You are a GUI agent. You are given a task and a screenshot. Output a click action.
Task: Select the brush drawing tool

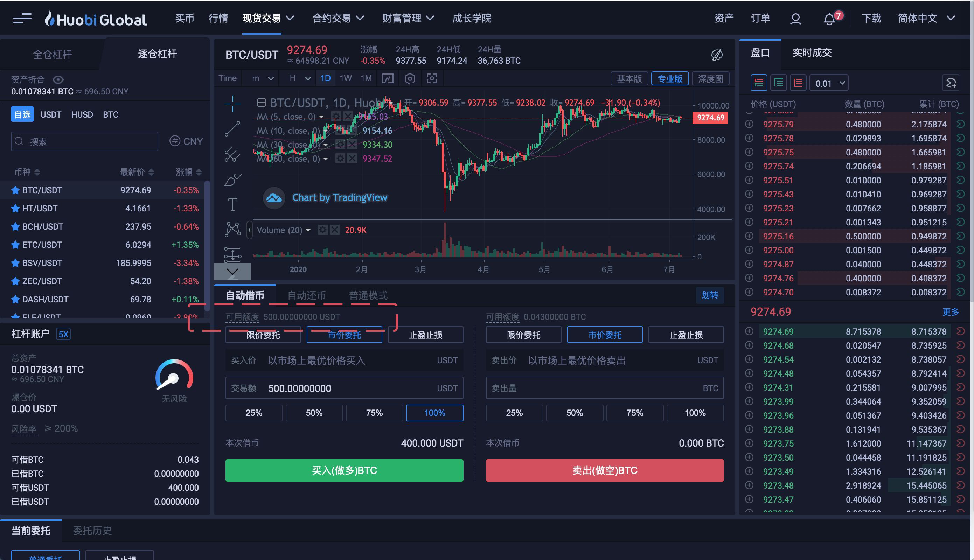[x=232, y=179]
